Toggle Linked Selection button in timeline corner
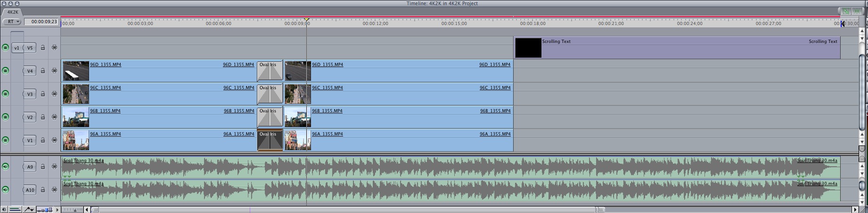The image size is (868, 213). pos(846,11)
